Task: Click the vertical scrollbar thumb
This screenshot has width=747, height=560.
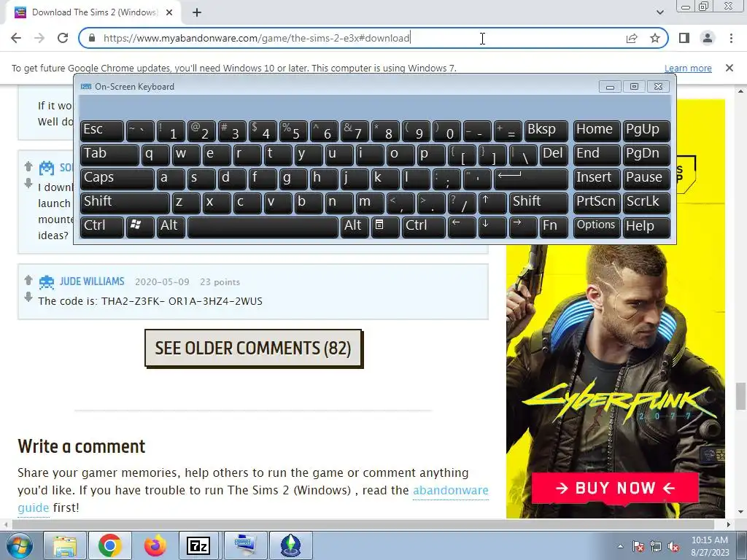Action: coord(741,396)
